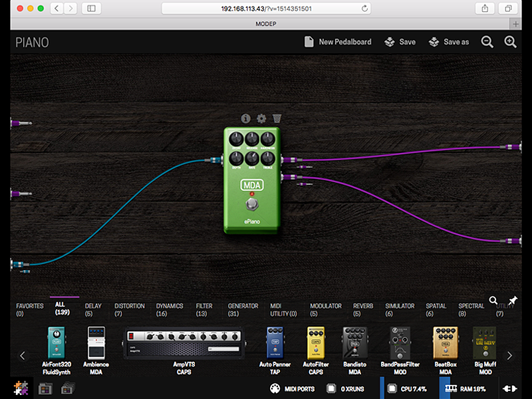Open the MIDI Utility plugin category tab
Image resolution: width=532 pixels, height=399 pixels.
point(283,310)
